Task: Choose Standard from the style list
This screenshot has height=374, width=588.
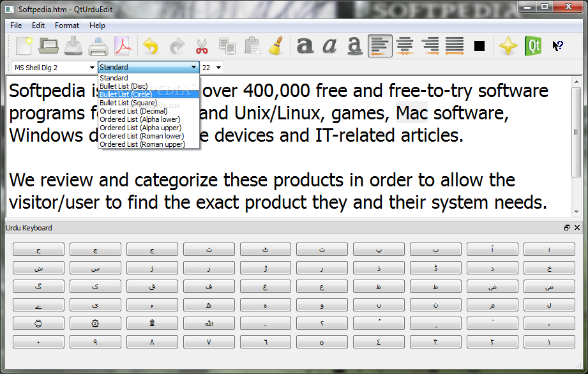Action: pos(149,78)
